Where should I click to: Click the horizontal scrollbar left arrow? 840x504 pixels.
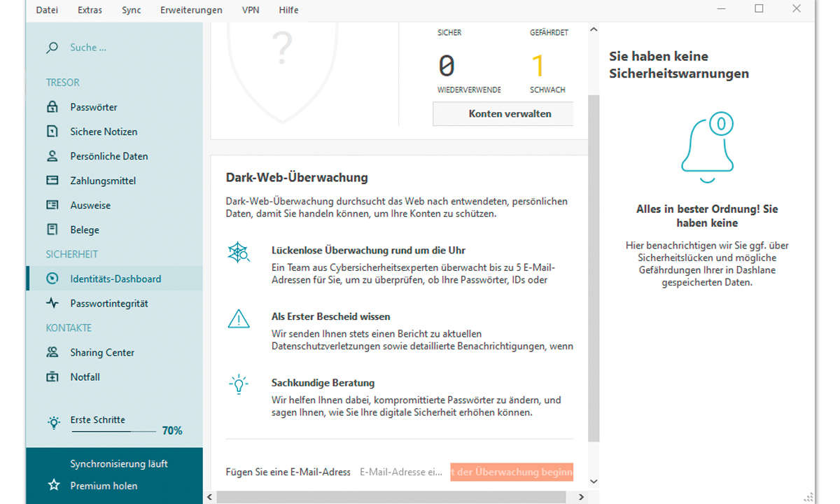pos(209,497)
